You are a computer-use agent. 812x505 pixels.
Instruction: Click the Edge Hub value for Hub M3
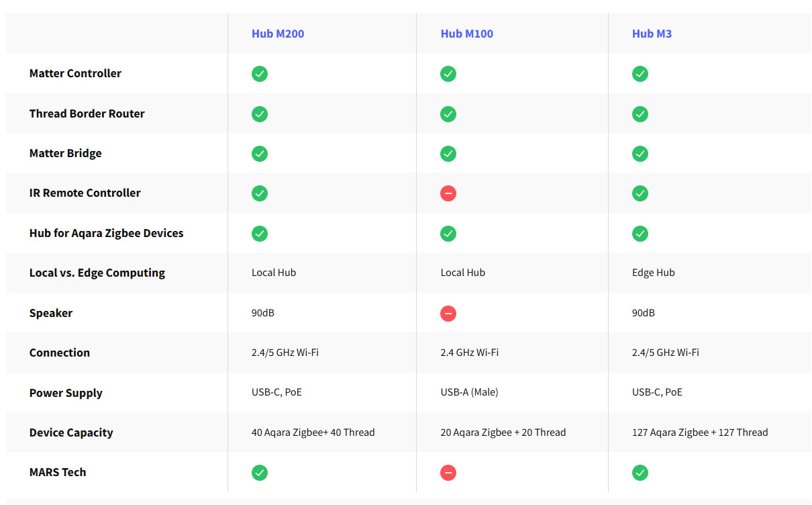[x=653, y=273]
